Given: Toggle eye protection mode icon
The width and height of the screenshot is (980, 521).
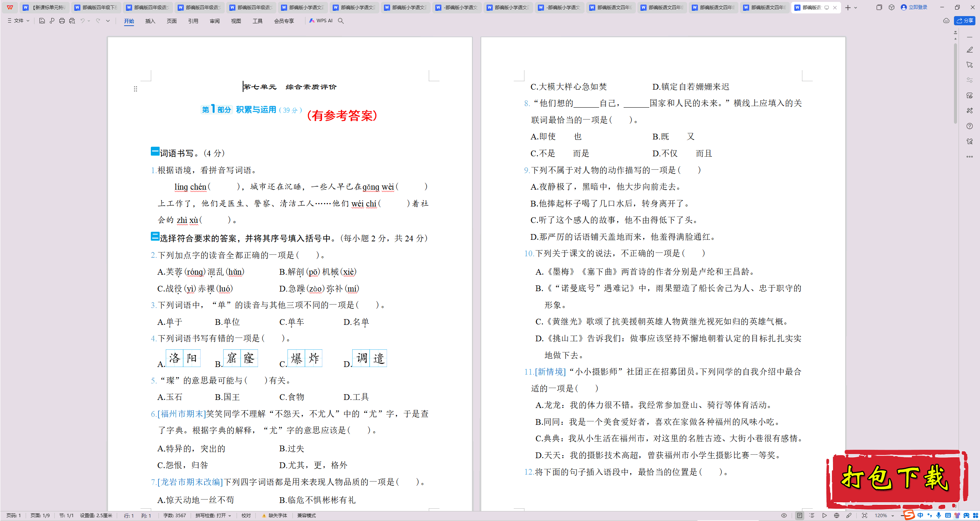Looking at the screenshot, I should pyautogui.click(x=784, y=516).
